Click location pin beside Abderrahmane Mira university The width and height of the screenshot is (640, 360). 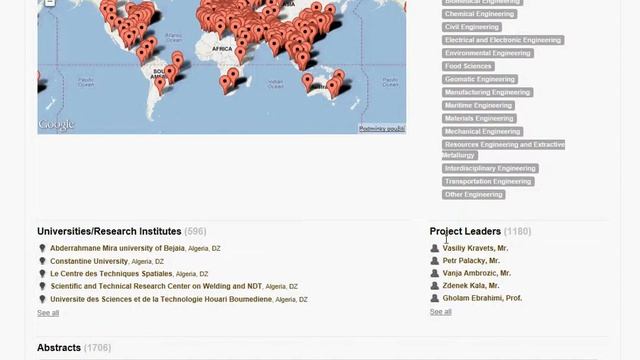pyautogui.click(x=42, y=248)
